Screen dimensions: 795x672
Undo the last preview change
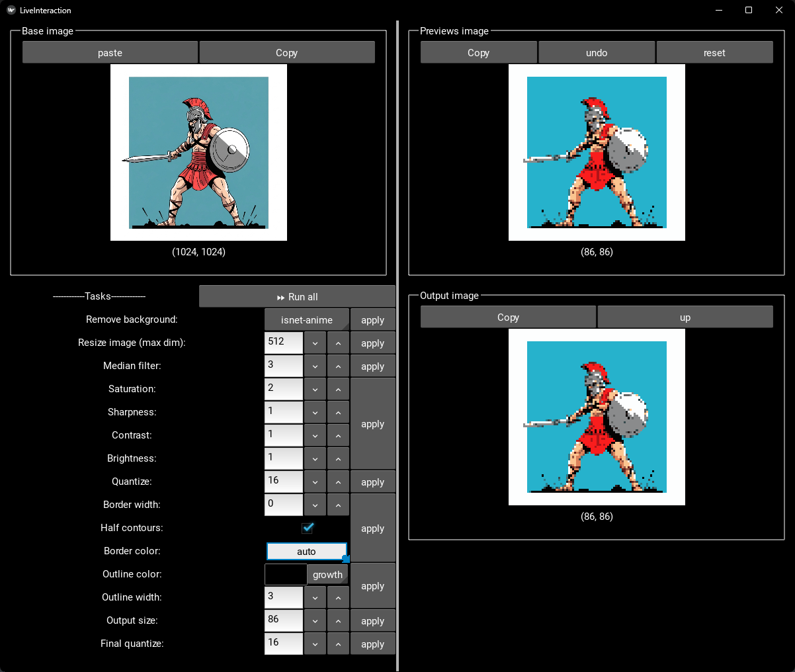pyautogui.click(x=596, y=53)
